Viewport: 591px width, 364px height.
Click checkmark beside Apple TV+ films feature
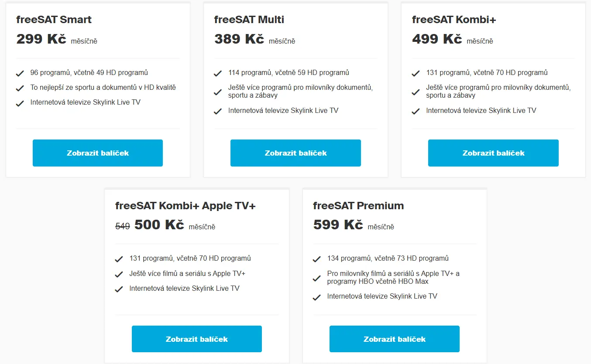coord(119,274)
